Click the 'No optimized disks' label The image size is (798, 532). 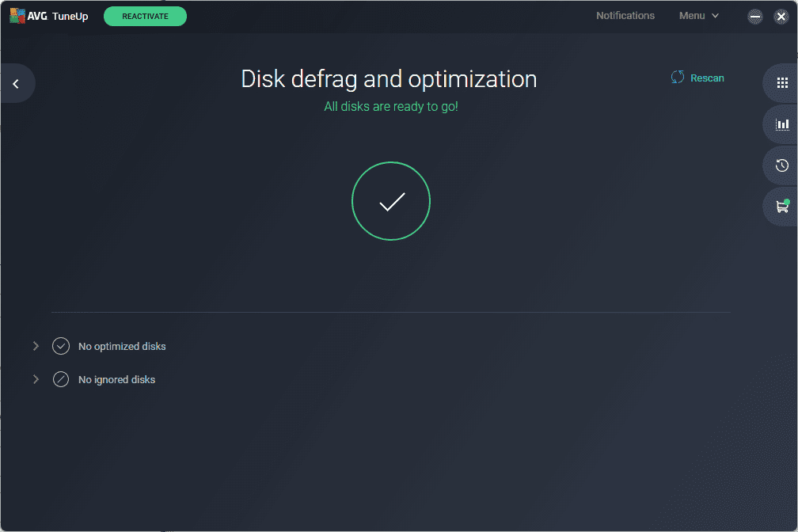pyautogui.click(x=122, y=346)
